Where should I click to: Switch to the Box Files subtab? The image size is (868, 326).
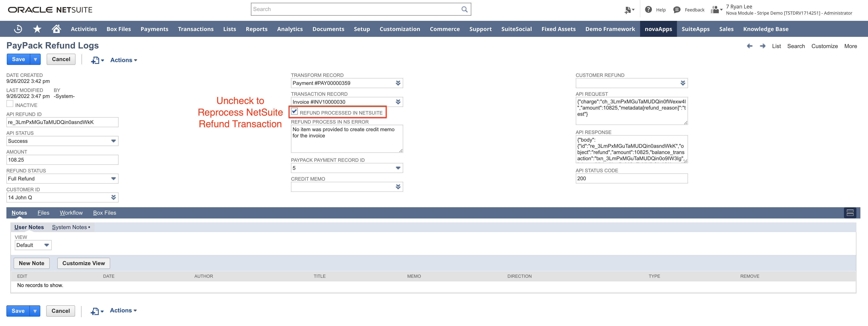click(x=105, y=213)
